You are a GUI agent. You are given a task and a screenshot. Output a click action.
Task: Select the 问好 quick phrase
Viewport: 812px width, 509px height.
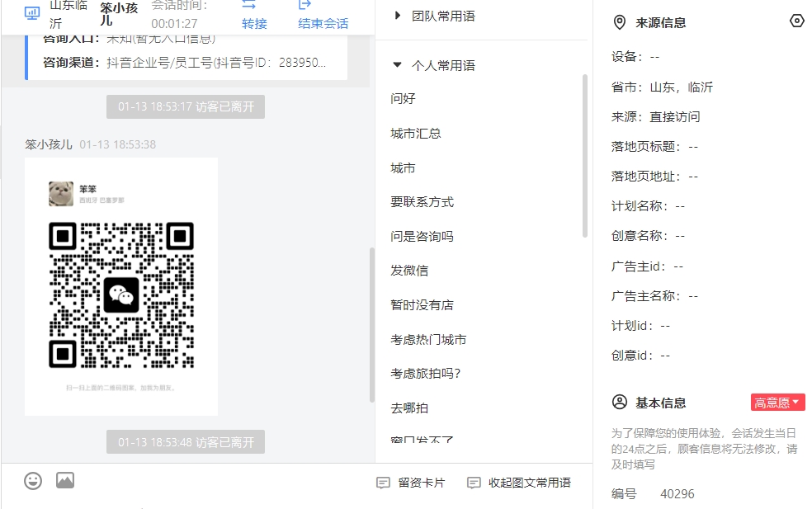tap(403, 98)
